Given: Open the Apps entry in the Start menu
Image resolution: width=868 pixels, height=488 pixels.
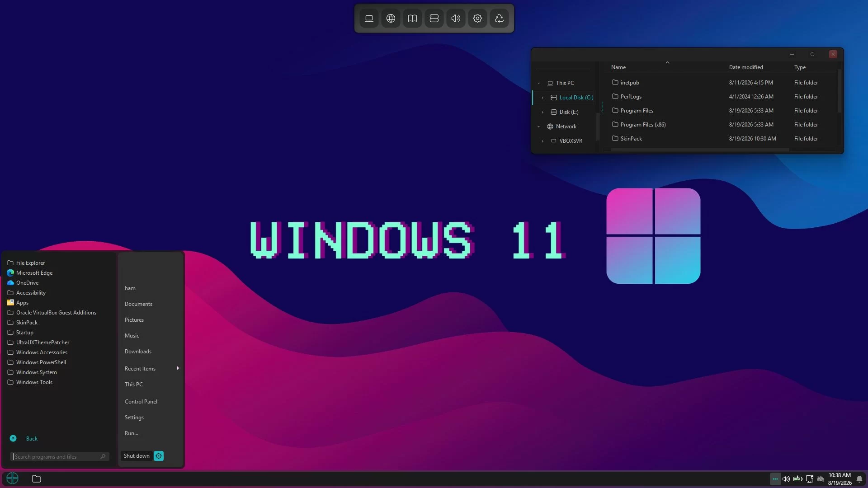Looking at the screenshot, I should tap(23, 303).
